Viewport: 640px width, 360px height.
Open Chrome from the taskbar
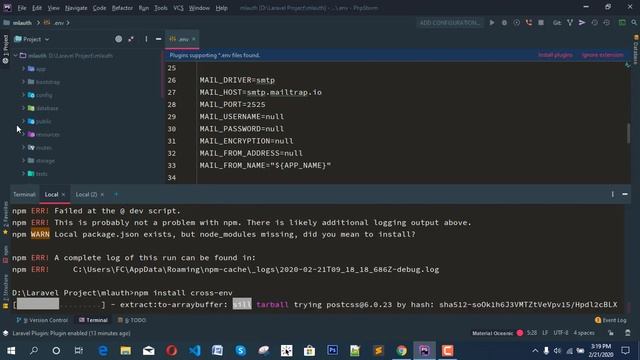401,351
